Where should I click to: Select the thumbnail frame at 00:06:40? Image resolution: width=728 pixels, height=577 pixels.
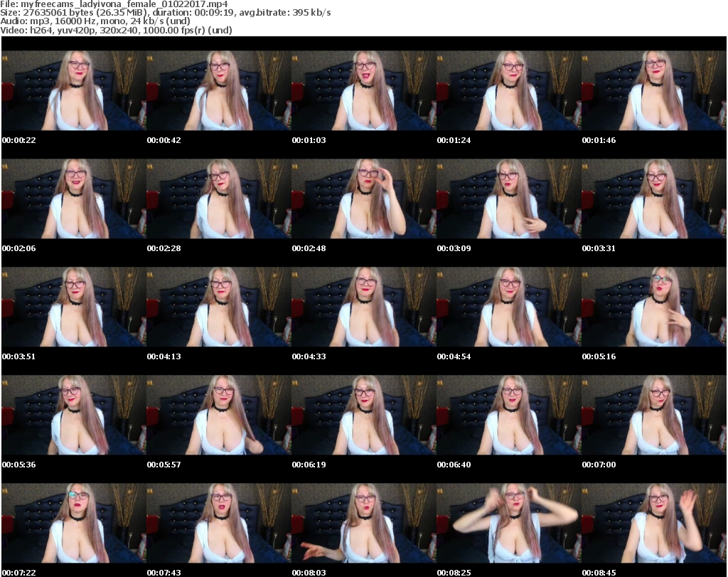509,415
